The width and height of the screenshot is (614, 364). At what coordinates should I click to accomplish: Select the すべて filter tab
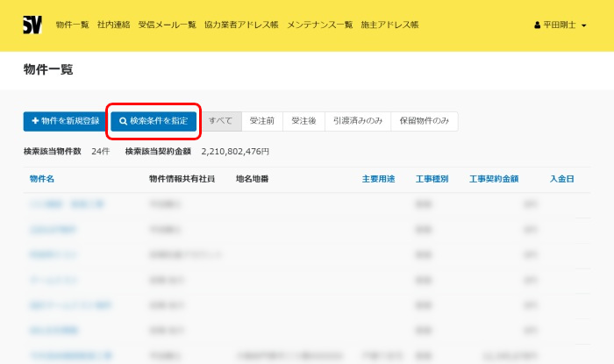coord(220,121)
